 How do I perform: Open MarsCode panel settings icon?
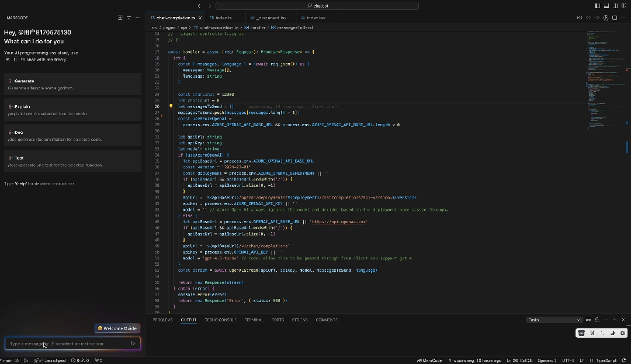(129, 18)
